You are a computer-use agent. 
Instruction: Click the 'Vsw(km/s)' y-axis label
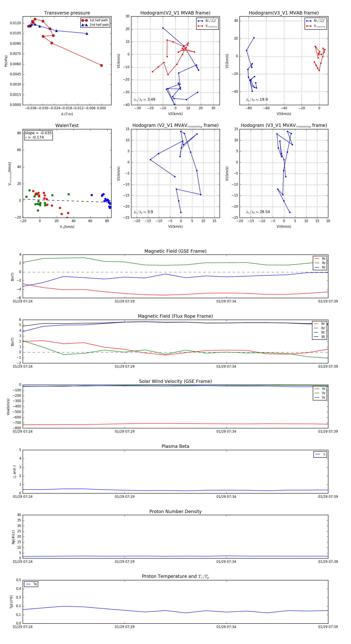pyautogui.click(x=8, y=407)
